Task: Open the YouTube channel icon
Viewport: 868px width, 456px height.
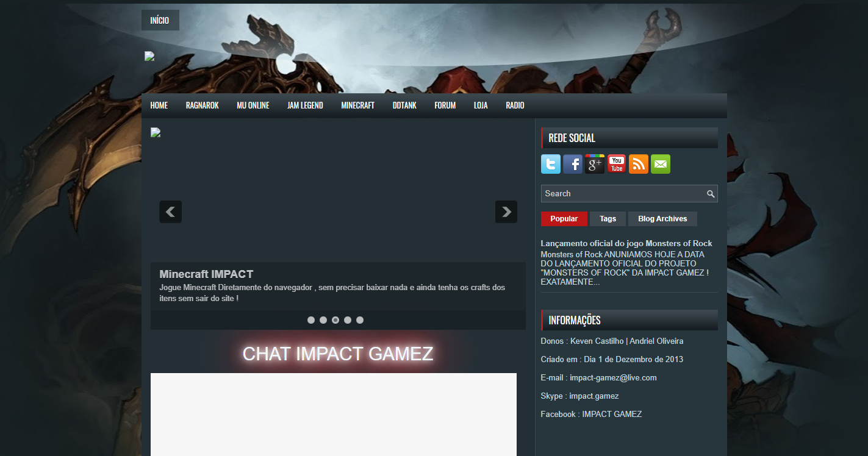Action: click(616, 164)
